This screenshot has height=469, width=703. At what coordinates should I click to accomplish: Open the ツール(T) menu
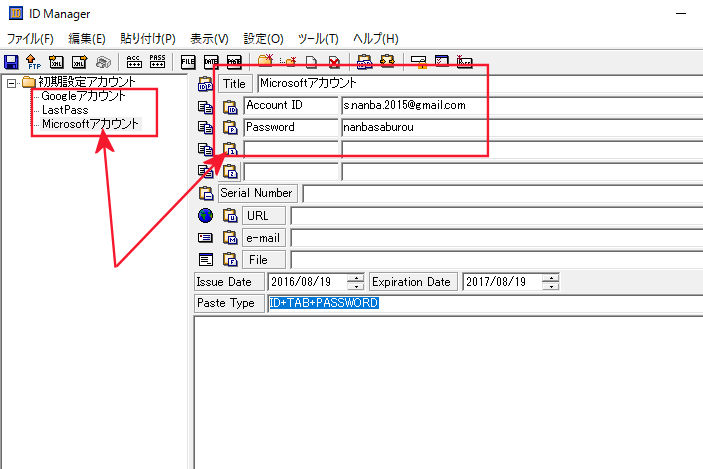pyautogui.click(x=318, y=39)
